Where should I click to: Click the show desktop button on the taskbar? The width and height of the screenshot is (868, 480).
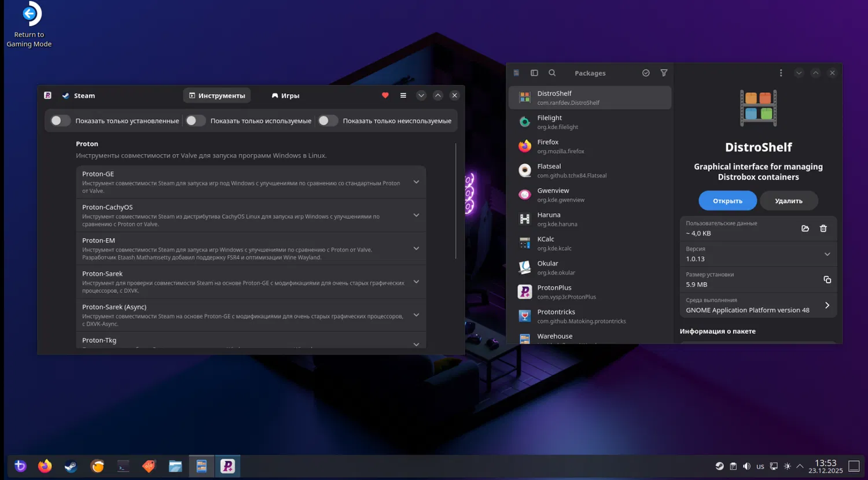(854, 466)
